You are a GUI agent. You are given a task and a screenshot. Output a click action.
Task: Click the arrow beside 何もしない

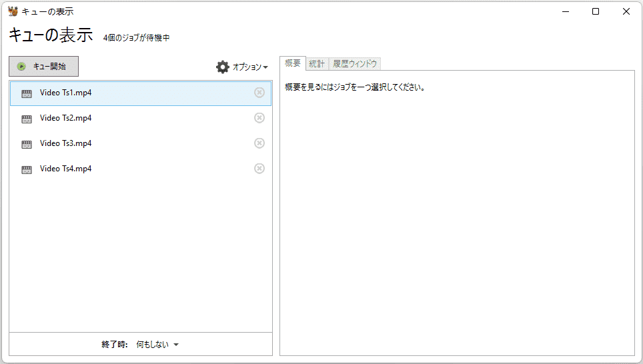176,345
